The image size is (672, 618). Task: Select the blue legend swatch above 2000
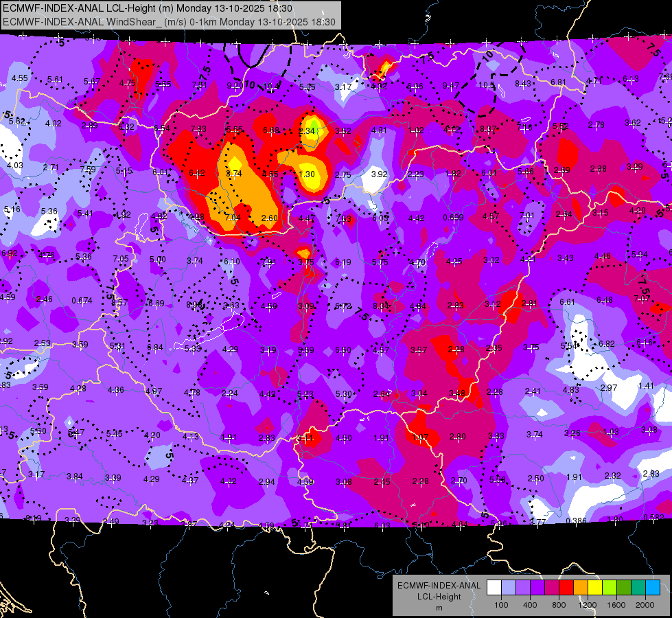click(652, 588)
